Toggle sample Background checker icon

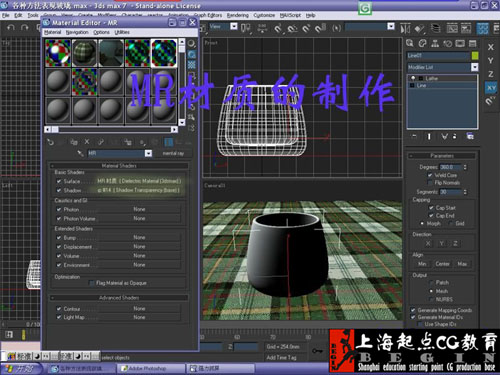[192, 65]
